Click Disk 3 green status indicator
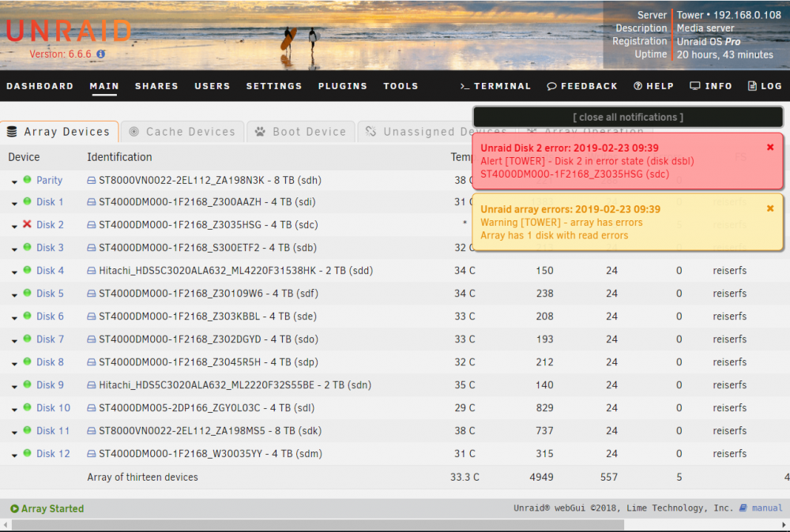Screen dimensions: 790x532 tap(27, 246)
